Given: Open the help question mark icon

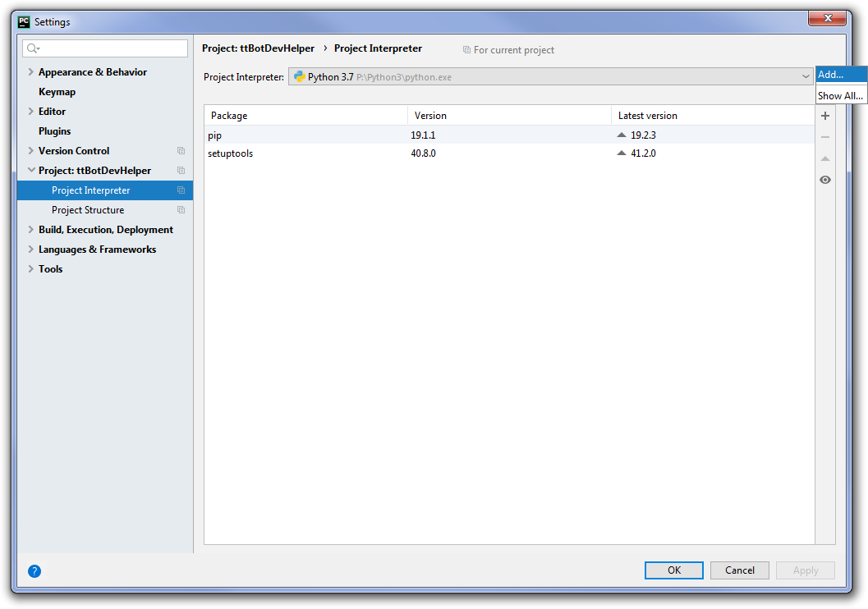Looking at the screenshot, I should click(34, 570).
